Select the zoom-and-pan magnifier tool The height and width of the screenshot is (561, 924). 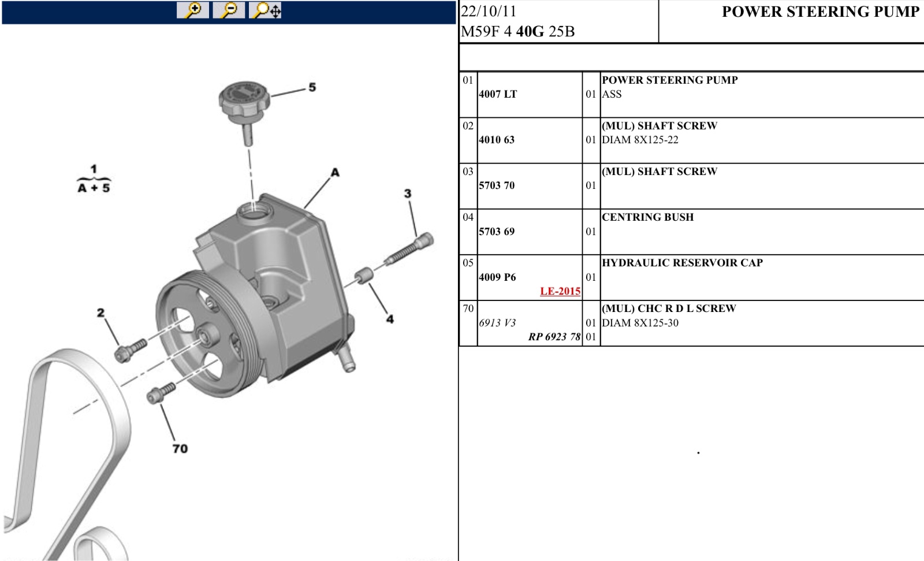click(266, 10)
